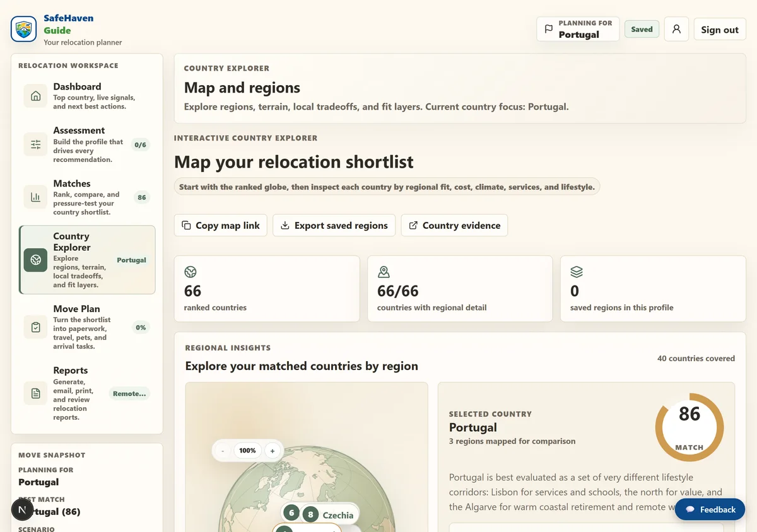This screenshot has height=532, width=757.
Task: Click the Saved status badge
Action: [642, 29]
